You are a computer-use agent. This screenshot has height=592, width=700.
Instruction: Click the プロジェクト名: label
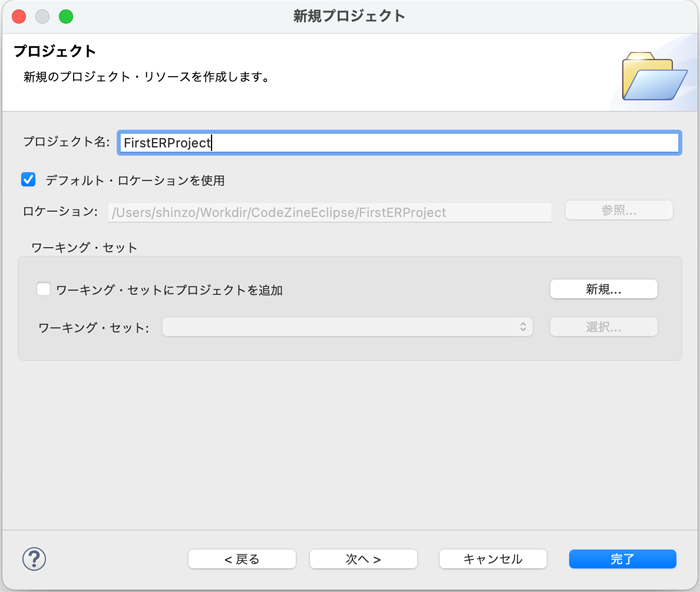[x=66, y=142]
